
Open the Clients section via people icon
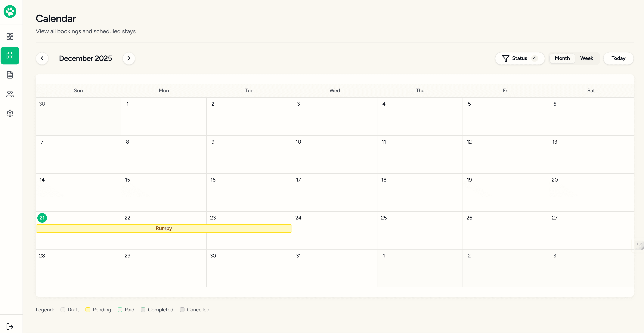coord(10,94)
